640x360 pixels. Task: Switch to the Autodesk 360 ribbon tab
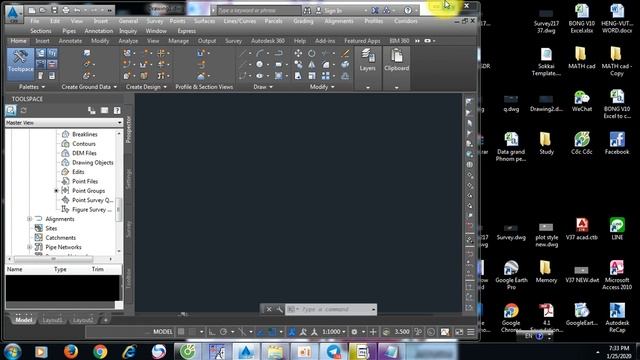point(268,41)
